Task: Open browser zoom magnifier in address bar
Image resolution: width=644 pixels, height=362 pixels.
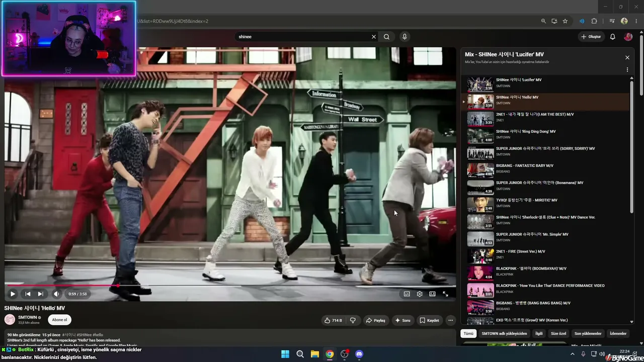Action: tap(543, 21)
